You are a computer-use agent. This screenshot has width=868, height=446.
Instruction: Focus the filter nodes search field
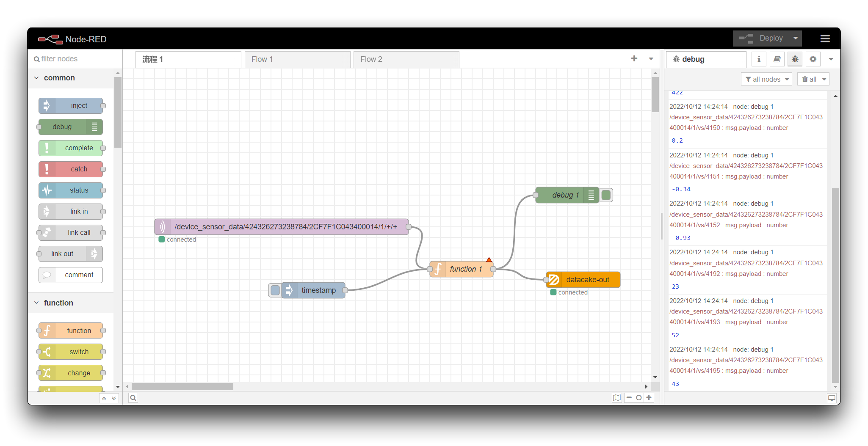(75, 59)
